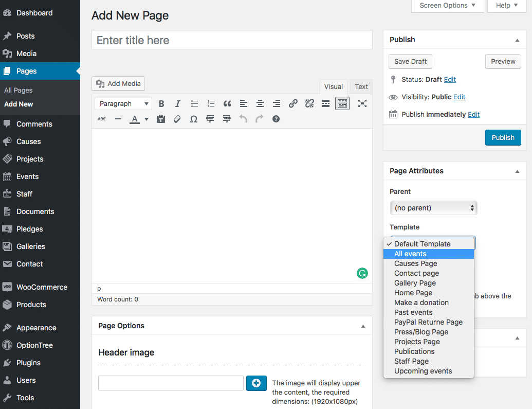Click the Paste as text icon
Viewport: 532px width, 409px height.
click(161, 119)
